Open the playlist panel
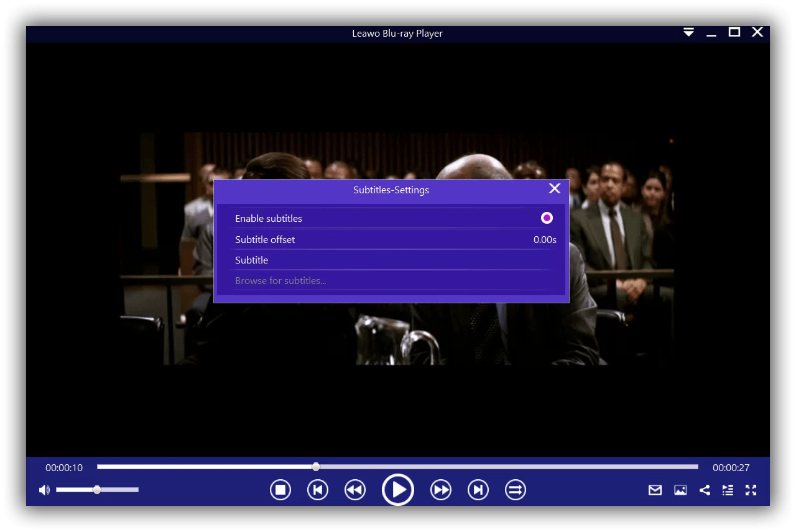 click(728, 490)
